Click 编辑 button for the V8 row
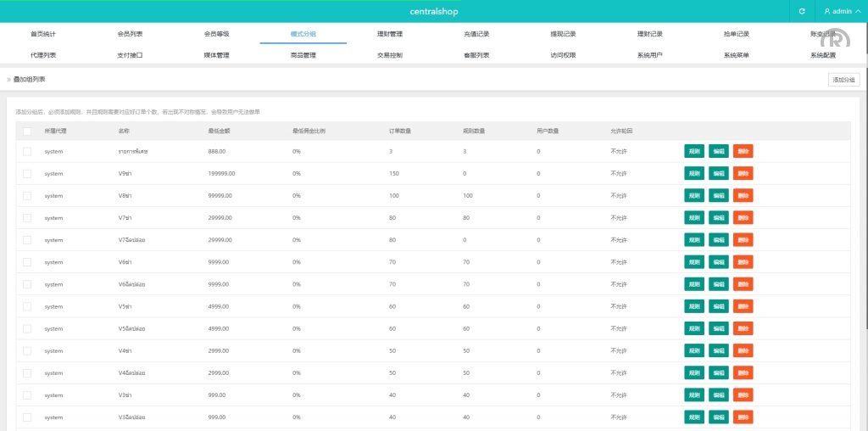Viewport: 868px width, 431px height. [719, 195]
